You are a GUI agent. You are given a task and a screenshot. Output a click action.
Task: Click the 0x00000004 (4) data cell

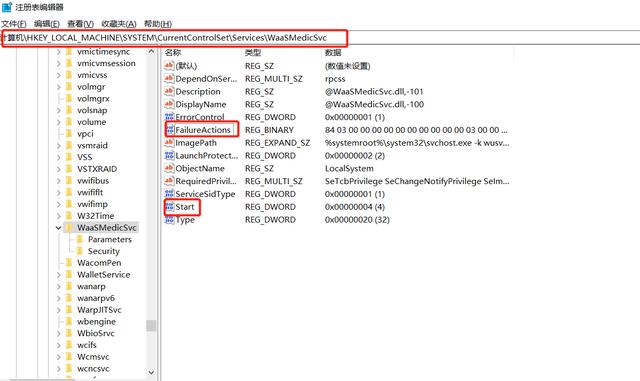(355, 207)
